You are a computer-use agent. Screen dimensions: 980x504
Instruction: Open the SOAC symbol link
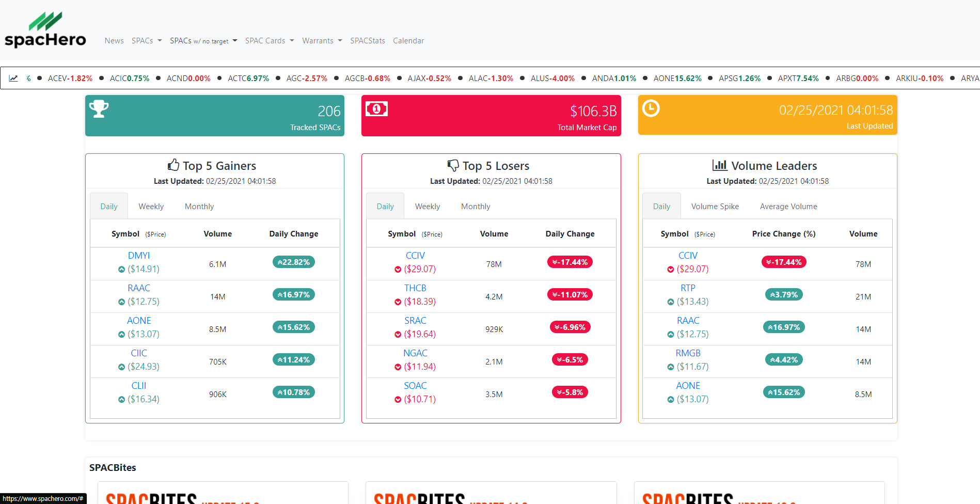415,386
